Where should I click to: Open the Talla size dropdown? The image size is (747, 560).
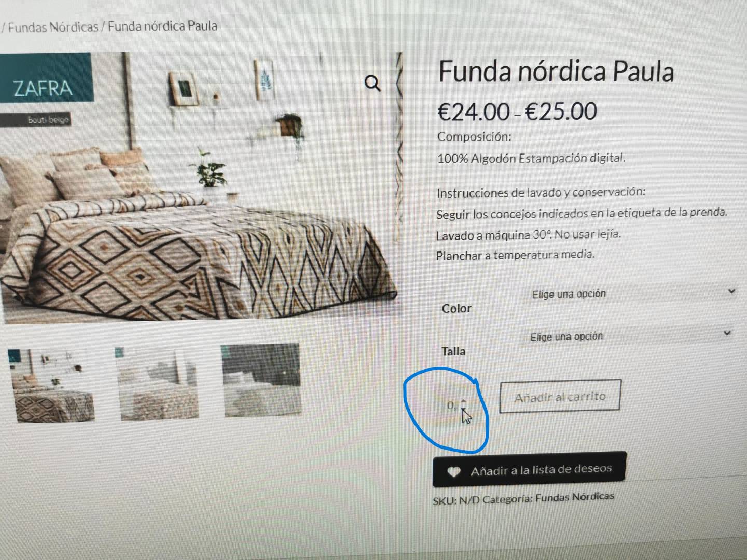pyautogui.click(x=628, y=336)
